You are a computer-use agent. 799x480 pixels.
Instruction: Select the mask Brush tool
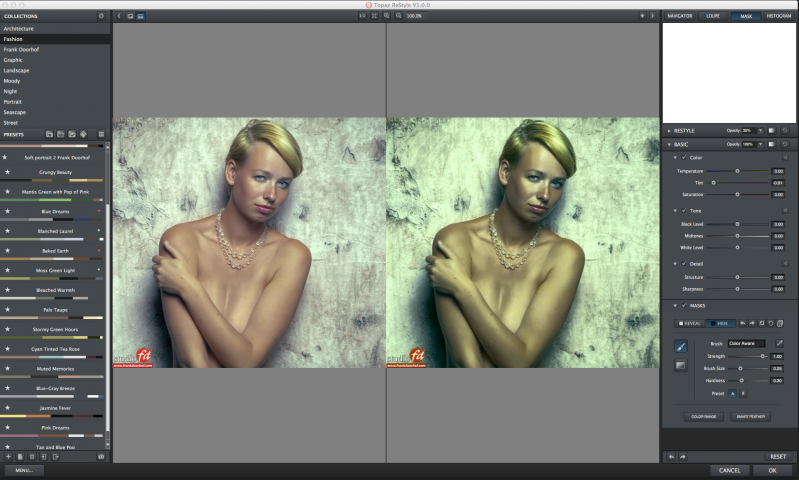coord(681,347)
